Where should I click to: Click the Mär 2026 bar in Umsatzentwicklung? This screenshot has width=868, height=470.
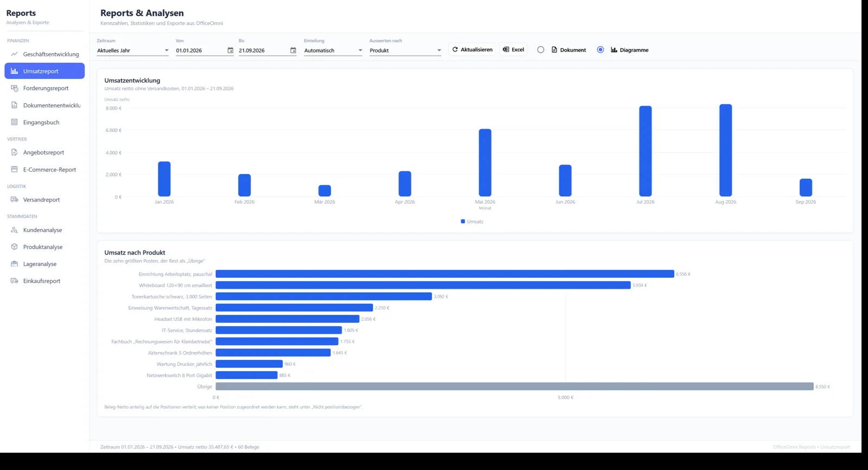point(324,190)
